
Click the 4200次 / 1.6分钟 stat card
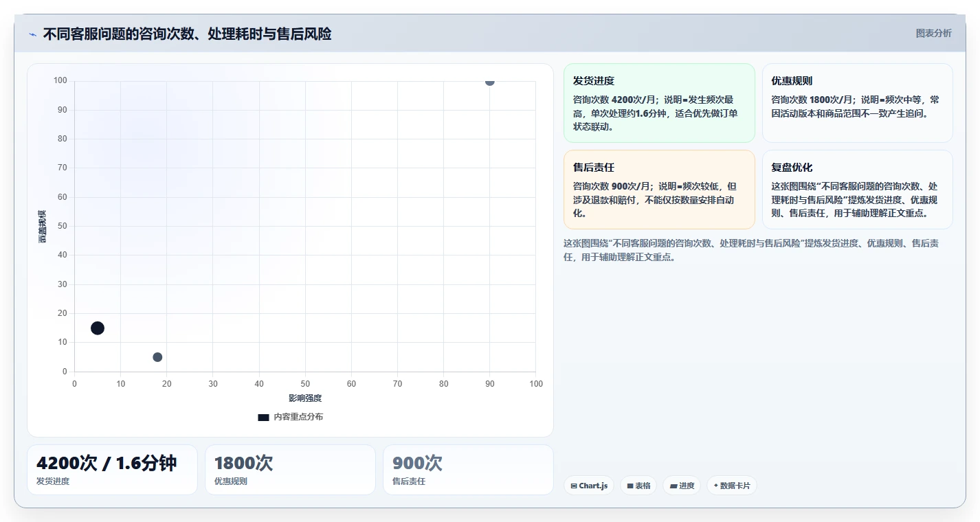click(112, 470)
